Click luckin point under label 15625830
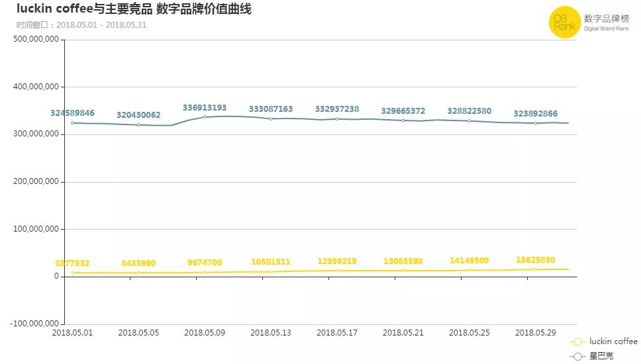 pos(536,269)
